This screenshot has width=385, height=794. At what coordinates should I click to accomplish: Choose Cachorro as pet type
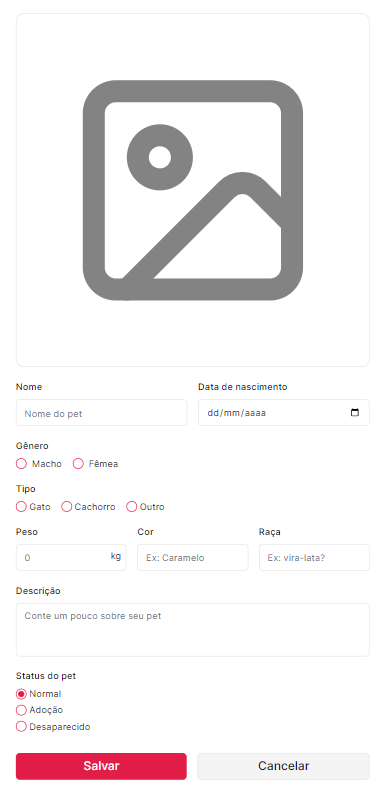pyautogui.click(x=66, y=507)
